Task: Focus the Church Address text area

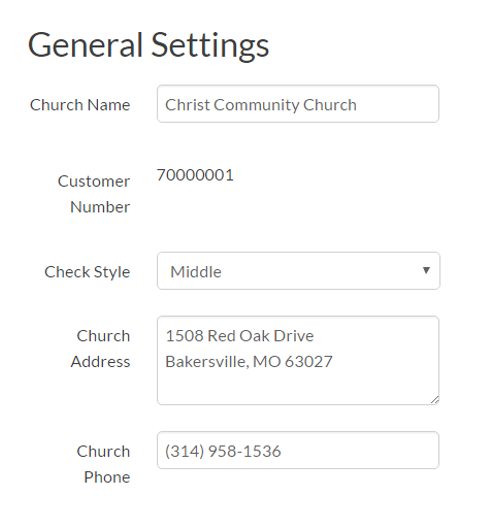Action: click(x=298, y=360)
